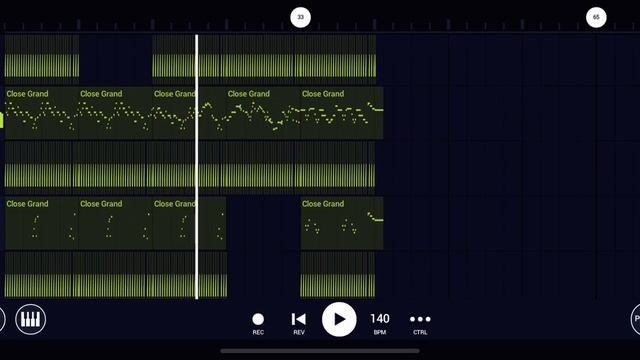
Task: Select last audio clip in bottom track
Action: click(338, 275)
